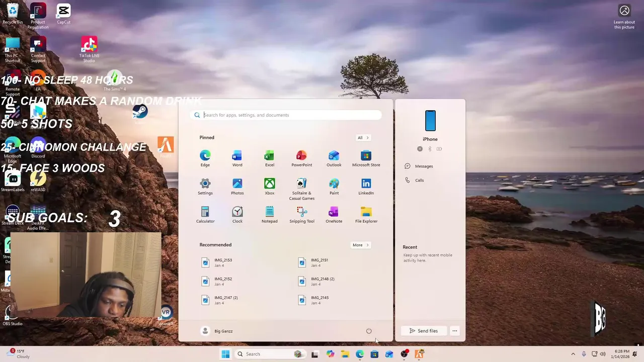Open FiveM from the taskbar
The image size is (644, 362).
[x=419, y=354]
